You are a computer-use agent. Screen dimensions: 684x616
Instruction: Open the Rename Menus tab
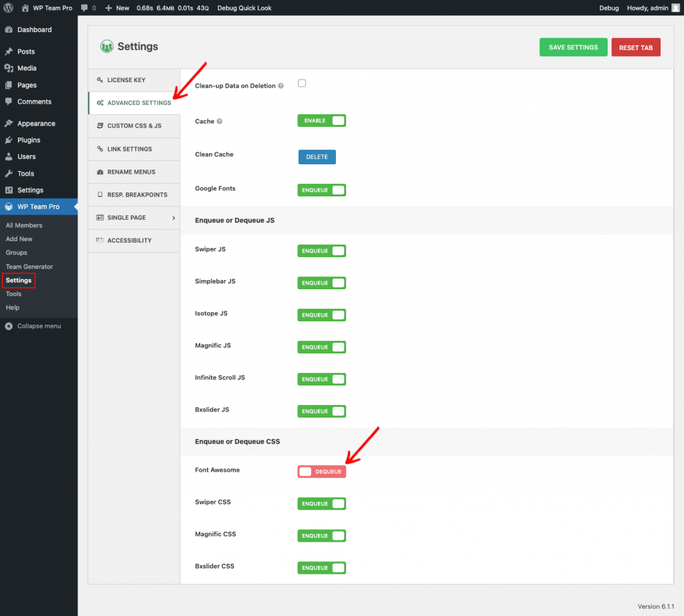(134, 172)
